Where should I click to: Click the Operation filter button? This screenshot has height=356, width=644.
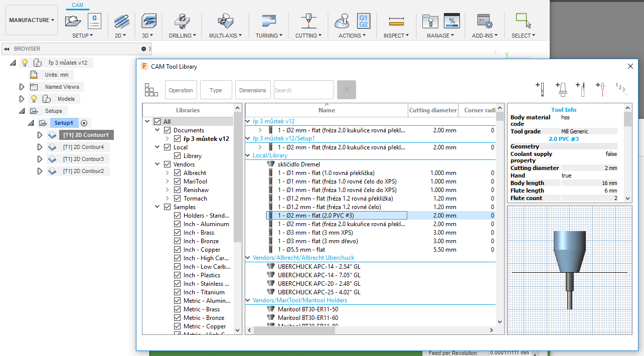pos(181,90)
